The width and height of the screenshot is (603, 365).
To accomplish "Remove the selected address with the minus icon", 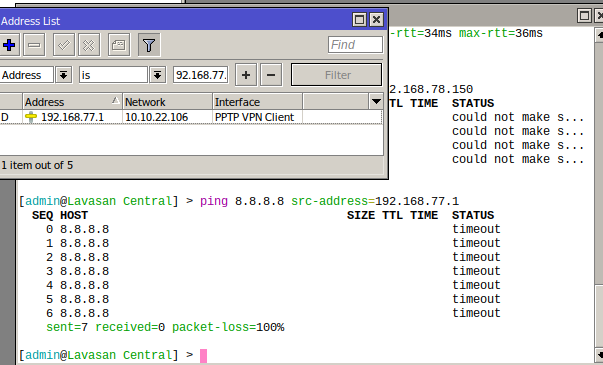I will 34,45.
